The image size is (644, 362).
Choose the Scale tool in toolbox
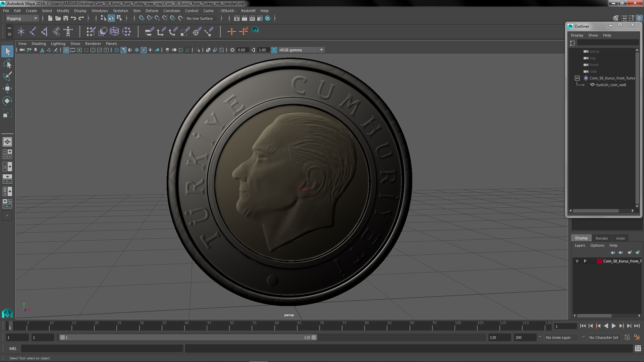coord(7,113)
